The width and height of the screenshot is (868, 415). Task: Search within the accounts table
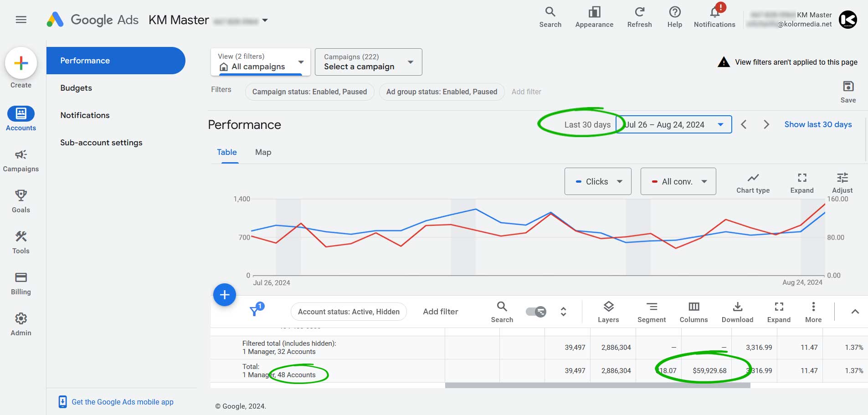502,312
